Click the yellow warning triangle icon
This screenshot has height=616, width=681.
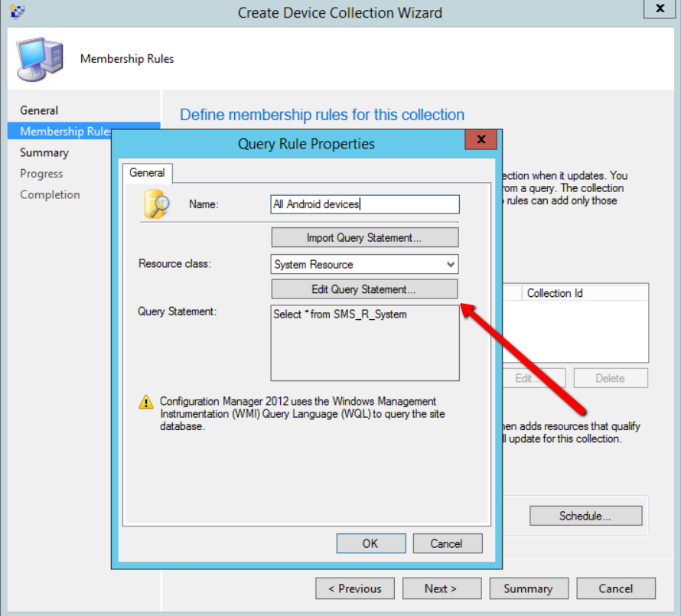tap(145, 403)
